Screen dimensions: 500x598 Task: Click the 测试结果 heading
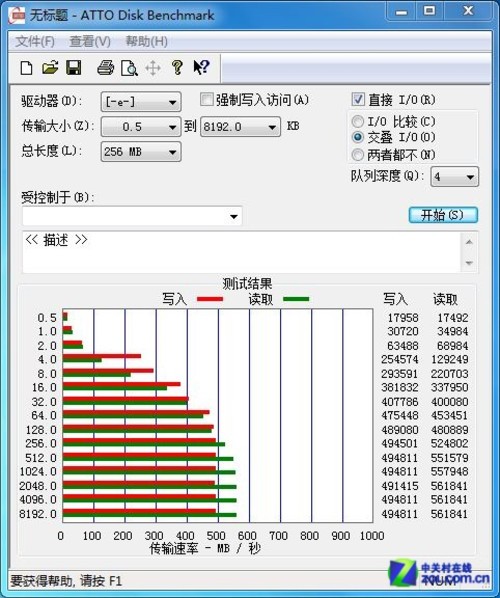click(247, 283)
